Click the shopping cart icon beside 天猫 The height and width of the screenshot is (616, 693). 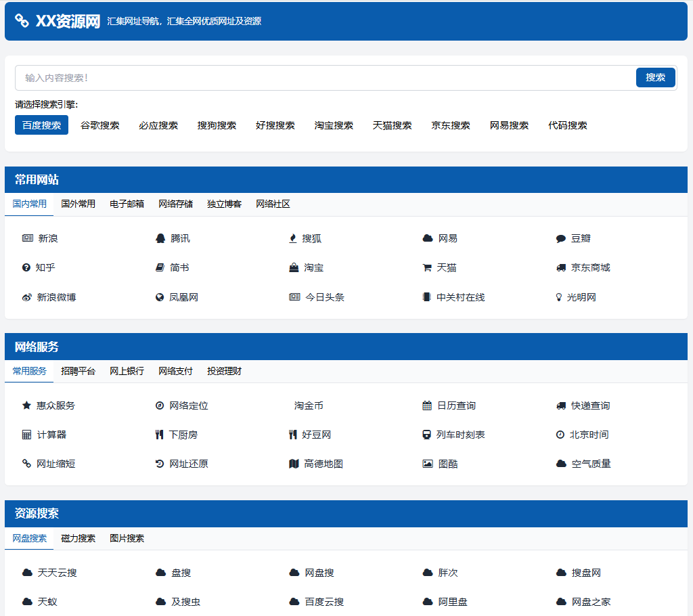[427, 267]
